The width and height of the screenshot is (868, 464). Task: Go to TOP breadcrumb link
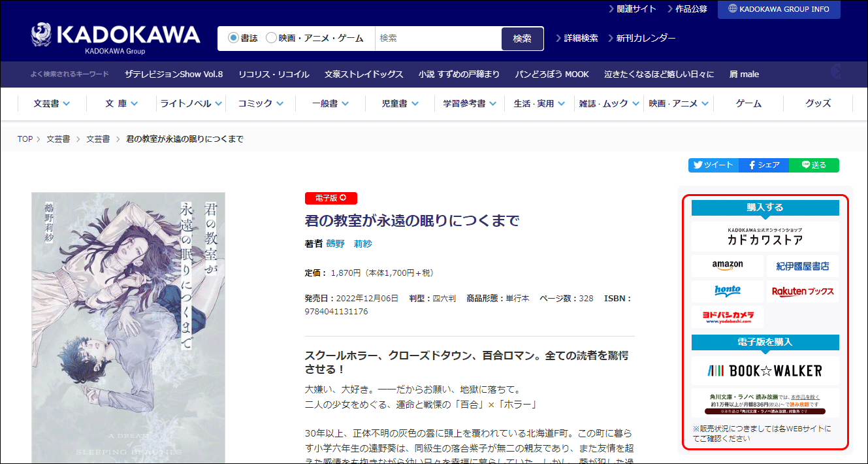[x=25, y=139]
